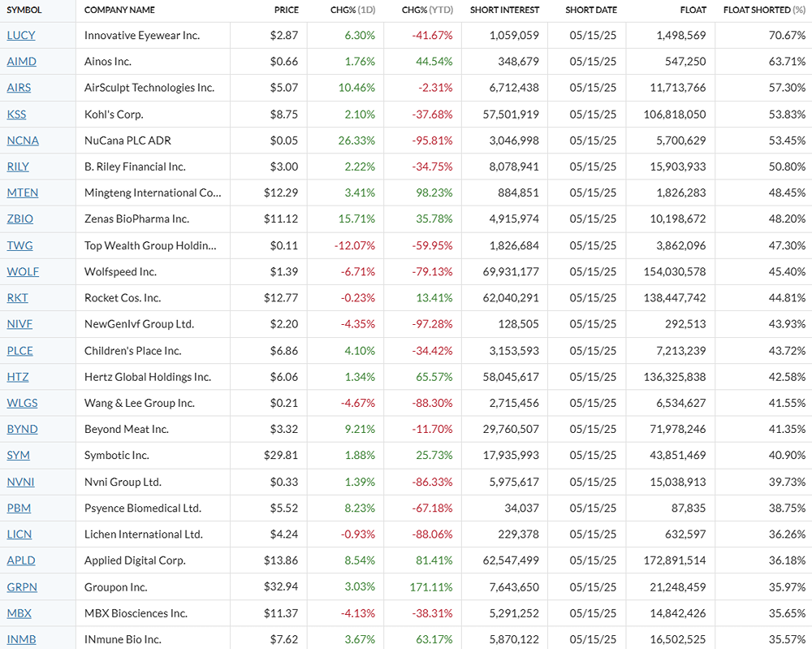Sort by the Price column header
812x649 pixels.
(286, 10)
